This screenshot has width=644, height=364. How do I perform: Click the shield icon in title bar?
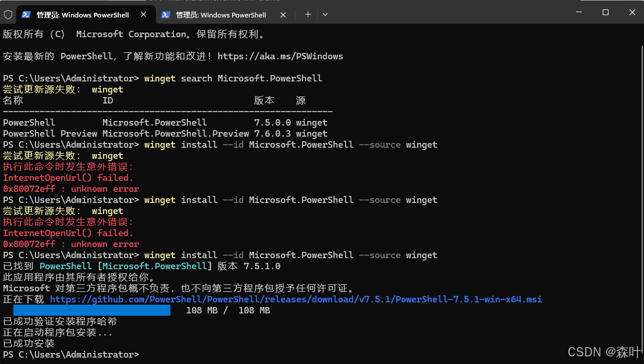tap(8, 15)
